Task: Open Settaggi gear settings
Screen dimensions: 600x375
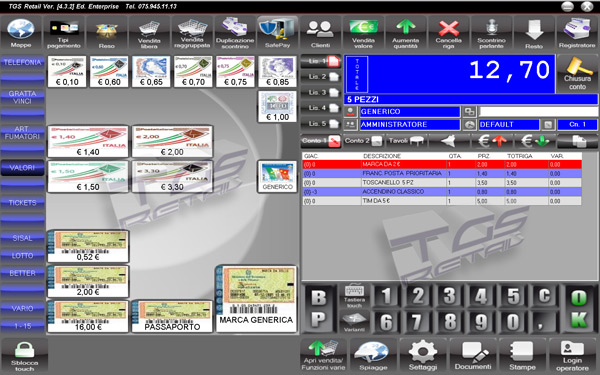Action: pos(422,355)
